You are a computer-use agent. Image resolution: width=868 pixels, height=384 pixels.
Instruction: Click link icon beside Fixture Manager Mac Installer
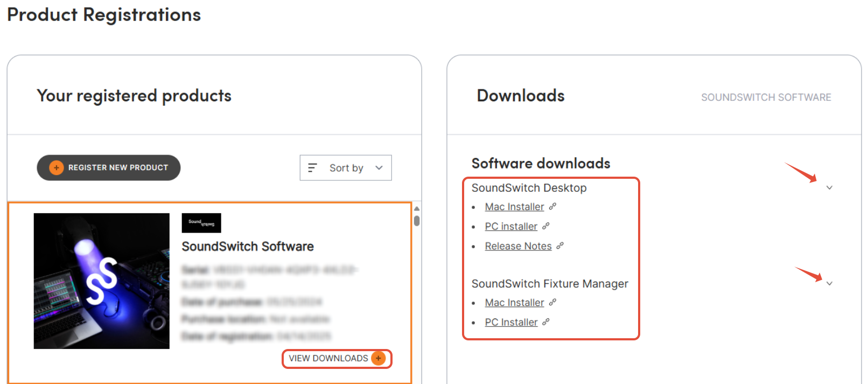552,302
